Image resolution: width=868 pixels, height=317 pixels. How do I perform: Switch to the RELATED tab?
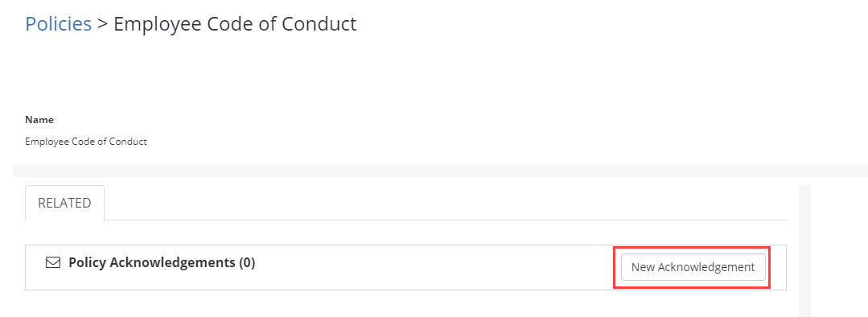coord(64,203)
